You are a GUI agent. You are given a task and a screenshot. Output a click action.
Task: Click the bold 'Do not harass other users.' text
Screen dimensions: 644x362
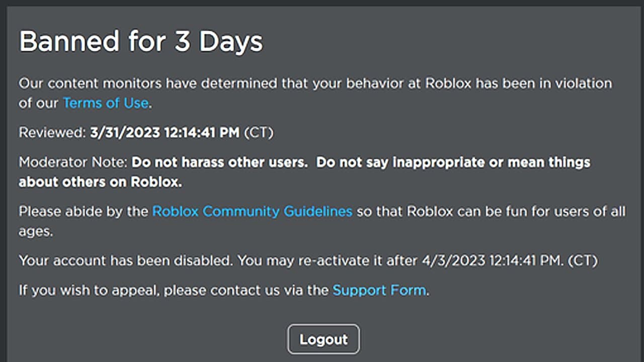pos(220,163)
